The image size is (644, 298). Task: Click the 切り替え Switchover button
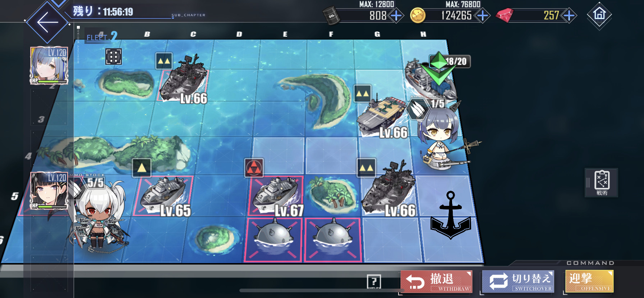[518, 281]
